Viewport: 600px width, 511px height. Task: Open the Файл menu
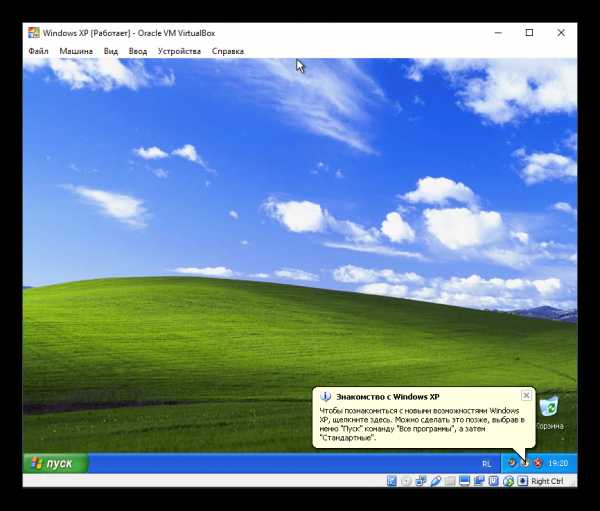click(38, 51)
